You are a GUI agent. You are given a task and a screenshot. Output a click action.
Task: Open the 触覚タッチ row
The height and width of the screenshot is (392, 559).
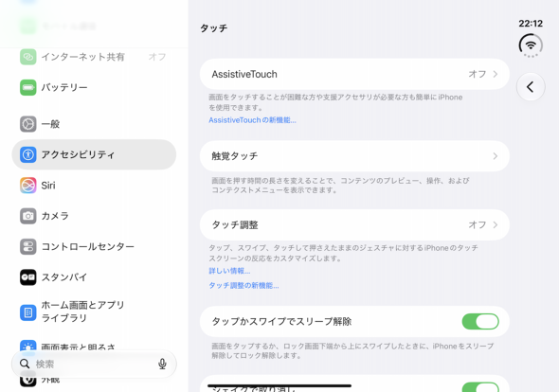pyautogui.click(x=354, y=156)
